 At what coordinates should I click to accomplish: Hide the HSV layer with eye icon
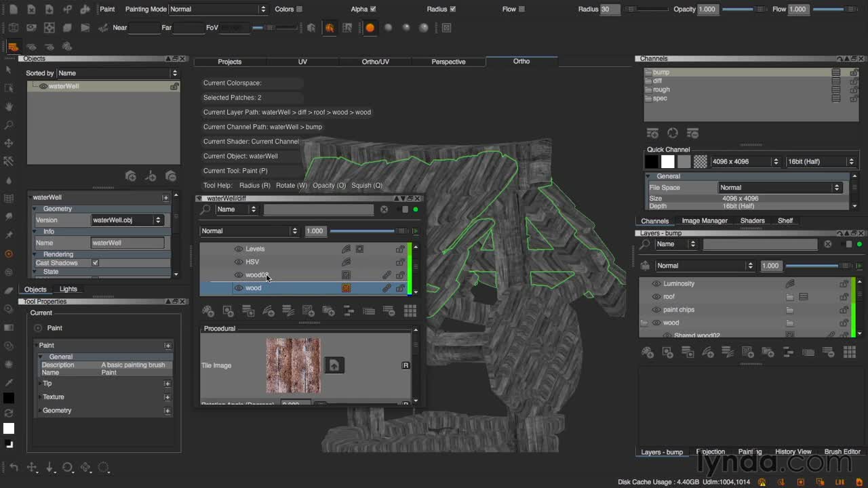(x=238, y=262)
